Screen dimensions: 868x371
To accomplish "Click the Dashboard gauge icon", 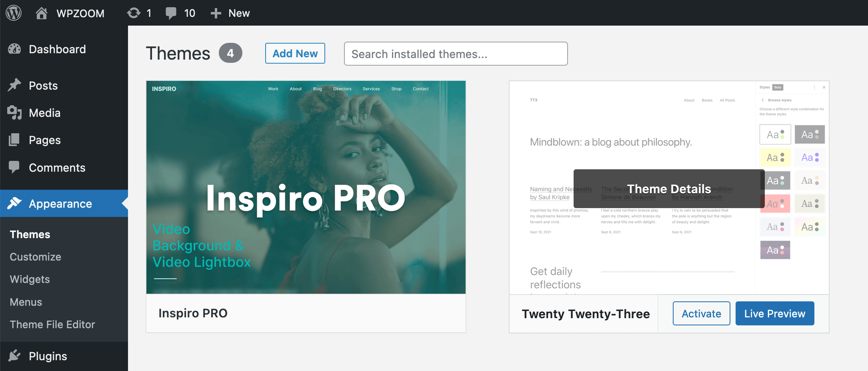I will pos(14,49).
